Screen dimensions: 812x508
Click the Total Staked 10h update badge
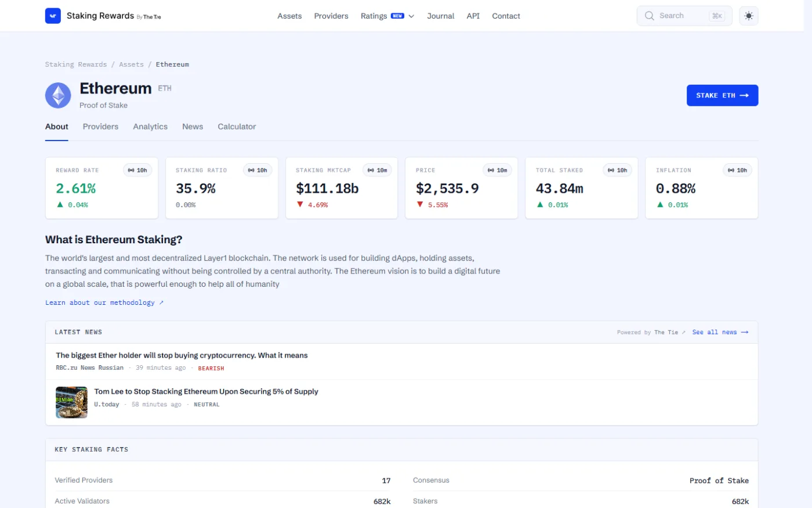point(618,170)
